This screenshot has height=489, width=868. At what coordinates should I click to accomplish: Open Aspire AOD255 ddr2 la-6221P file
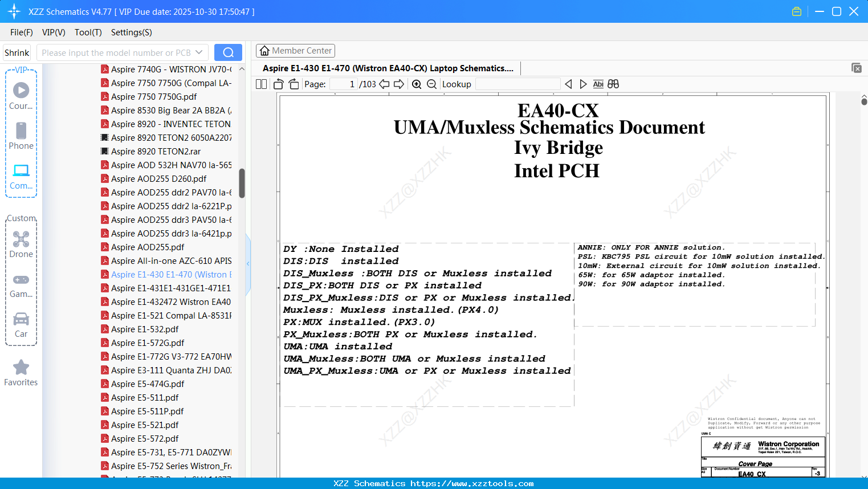[166, 206]
